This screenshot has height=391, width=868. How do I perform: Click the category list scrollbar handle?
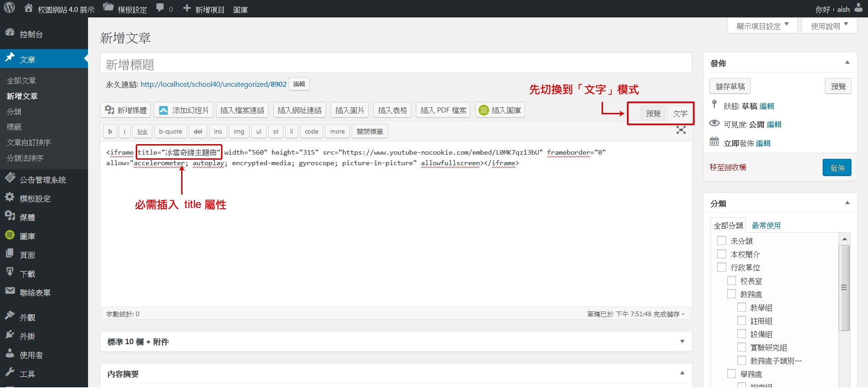844,288
